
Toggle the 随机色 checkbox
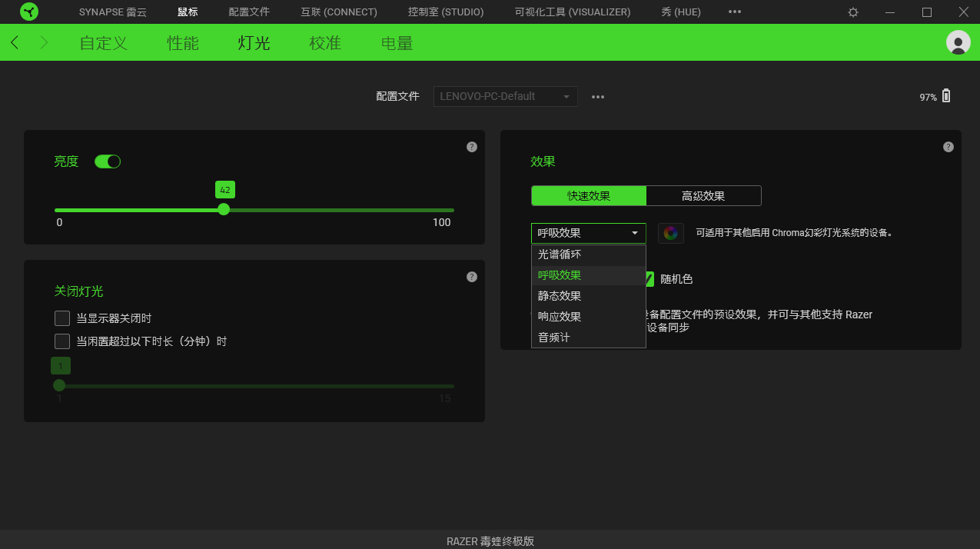point(650,279)
